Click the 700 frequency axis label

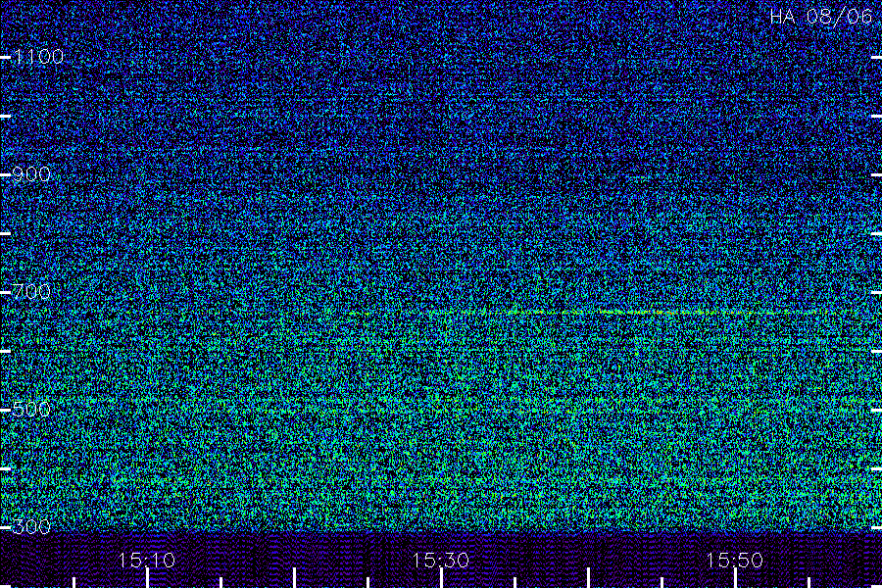[31, 292]
